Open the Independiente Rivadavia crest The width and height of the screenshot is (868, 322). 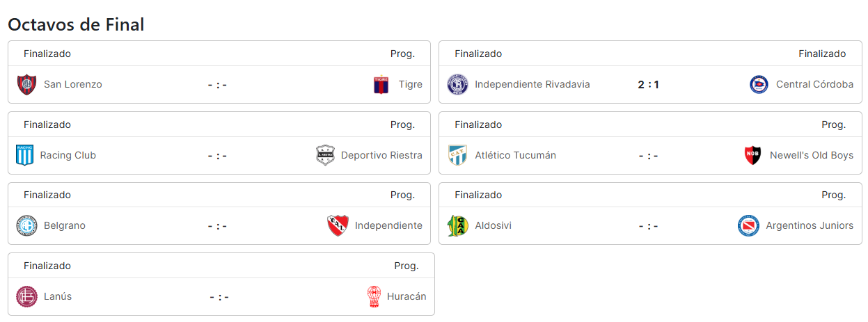[457, 85]
